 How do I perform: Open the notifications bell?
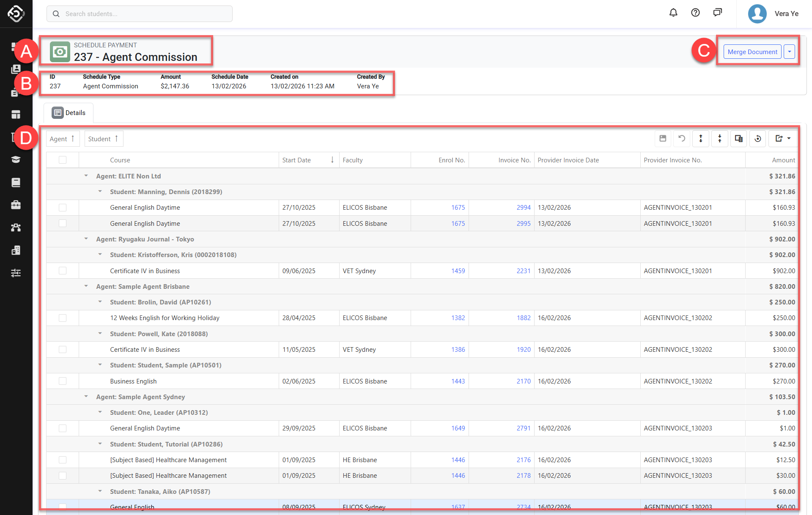(673, 13)
